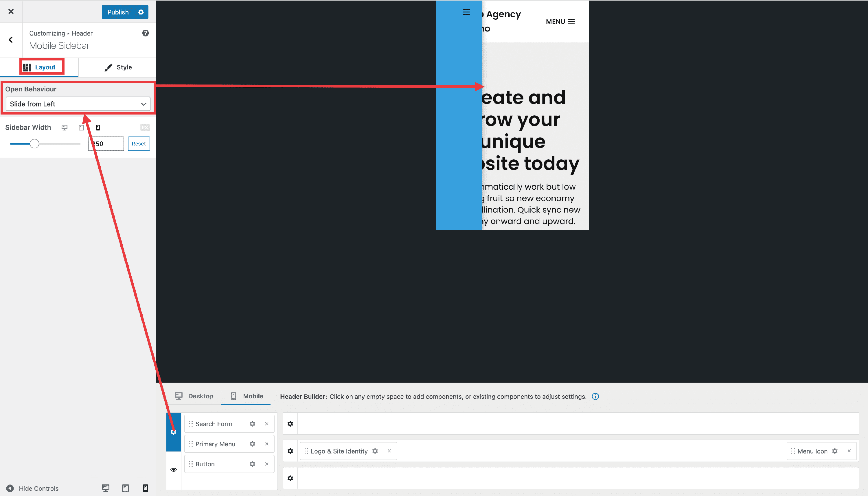Go back to Header section
This screenshot has width=868, height=496.
click(x=11, y=40)
